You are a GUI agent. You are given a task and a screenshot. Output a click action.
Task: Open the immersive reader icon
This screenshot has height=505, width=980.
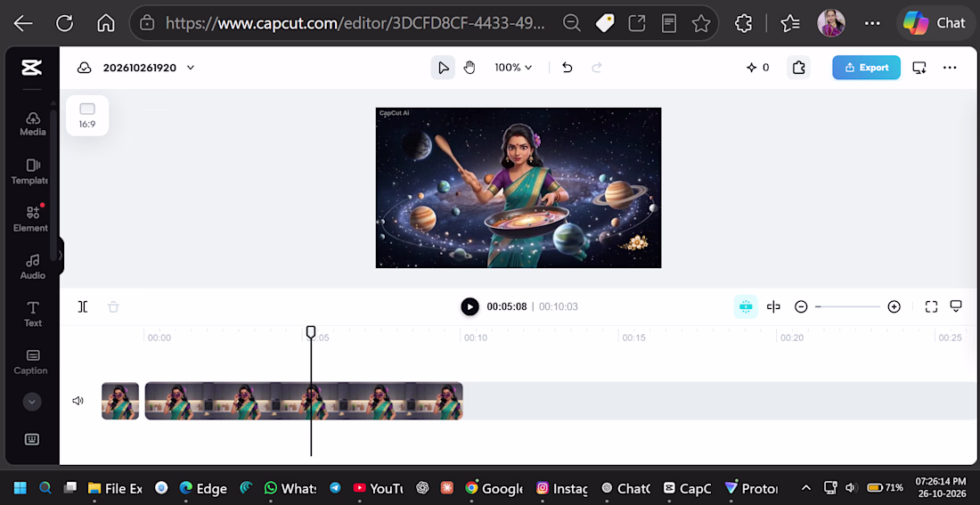point(669,23)
